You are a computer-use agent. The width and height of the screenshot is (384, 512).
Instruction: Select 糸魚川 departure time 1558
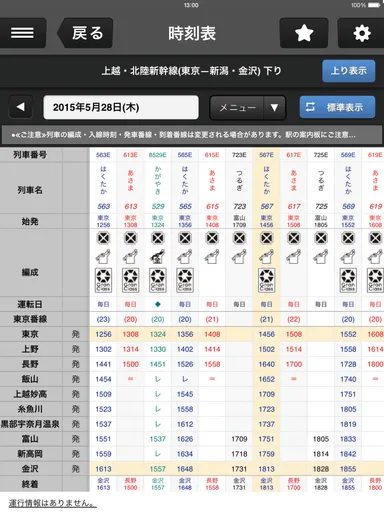(x=185, y=409)
